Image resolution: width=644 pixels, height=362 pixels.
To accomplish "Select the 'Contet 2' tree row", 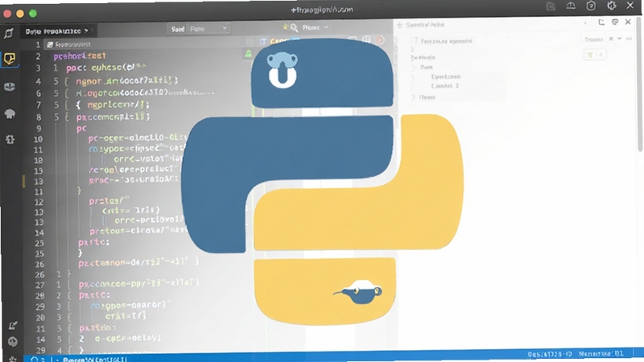I will (444, 86).
